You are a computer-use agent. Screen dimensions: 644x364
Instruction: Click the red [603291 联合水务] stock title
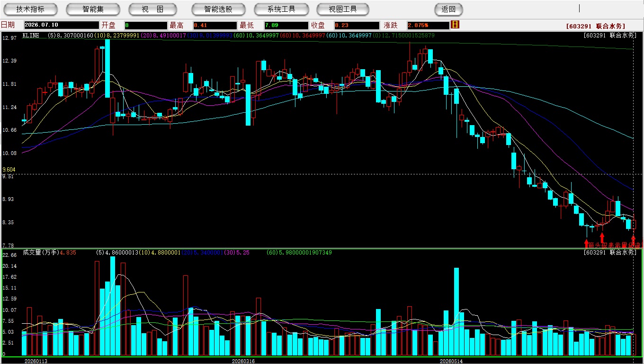click(x=596, y=26)
